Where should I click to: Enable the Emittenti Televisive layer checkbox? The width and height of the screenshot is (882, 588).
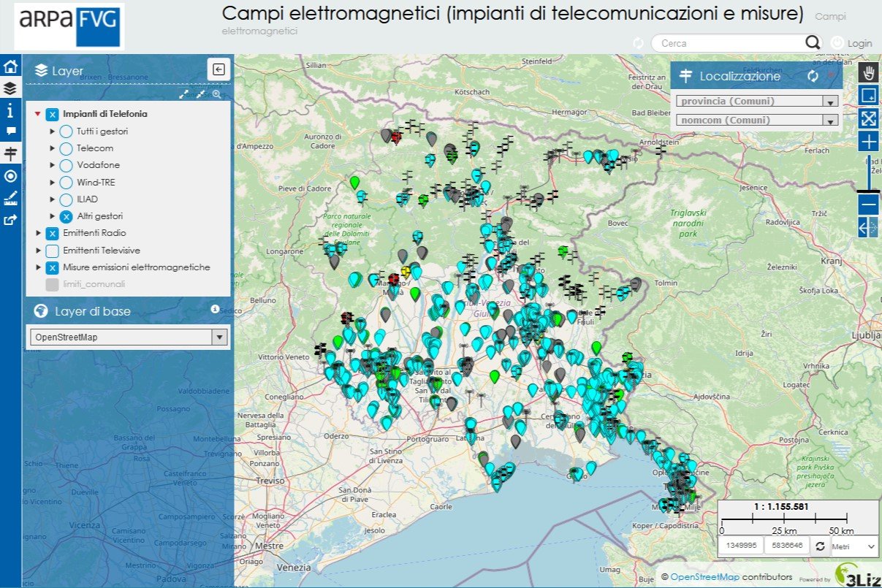52,251
